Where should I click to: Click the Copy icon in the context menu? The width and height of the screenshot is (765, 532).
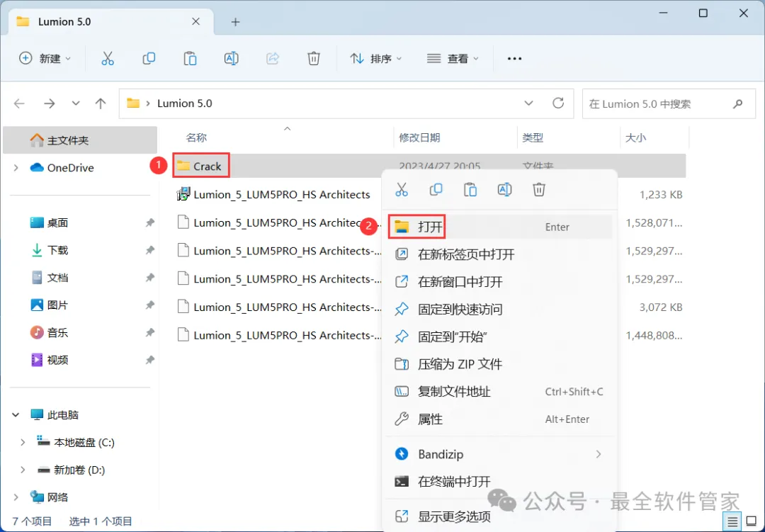436,189
